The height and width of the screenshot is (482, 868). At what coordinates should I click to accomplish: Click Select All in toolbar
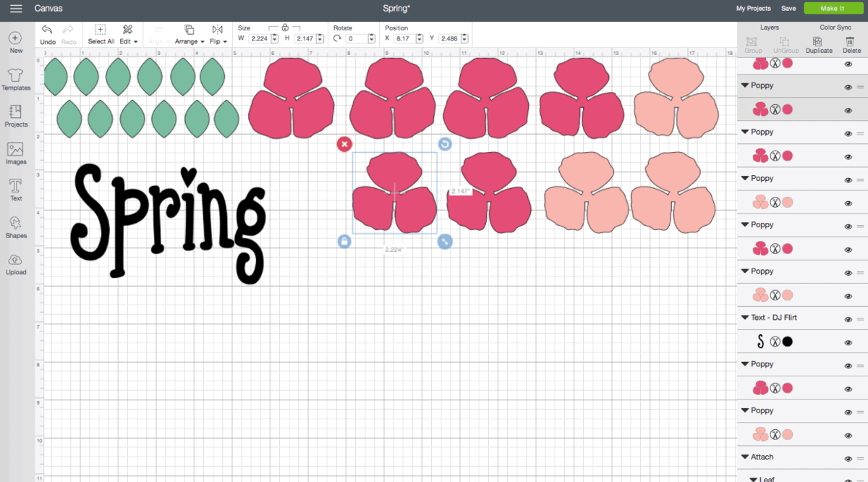click(101, 34)
